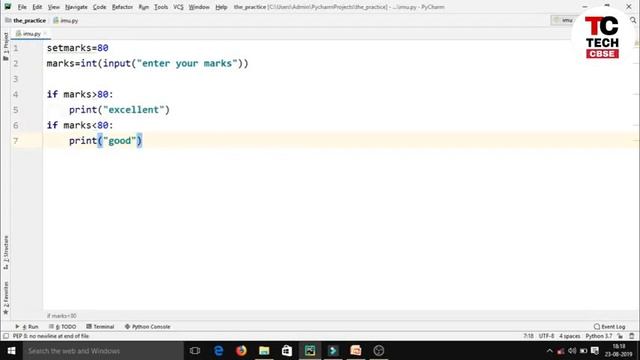Viewport: 640px width, 360px height.
Task: Change the 4 spaces indent setting
Action: tap(569, 336)
